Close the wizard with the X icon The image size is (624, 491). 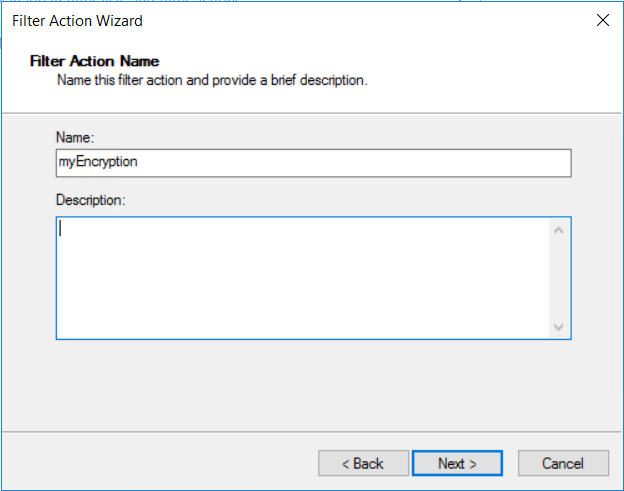pyautogui.click(x=602, y=20)
